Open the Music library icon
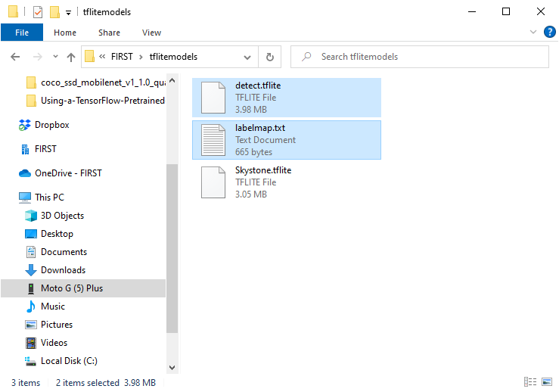Screen dimensions: 559x392 point(31,306)
